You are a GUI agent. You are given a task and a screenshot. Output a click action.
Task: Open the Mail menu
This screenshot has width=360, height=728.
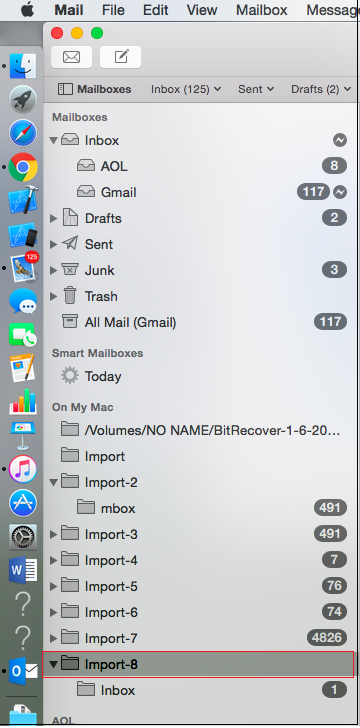pyautogui.click(x=68, y=10)
